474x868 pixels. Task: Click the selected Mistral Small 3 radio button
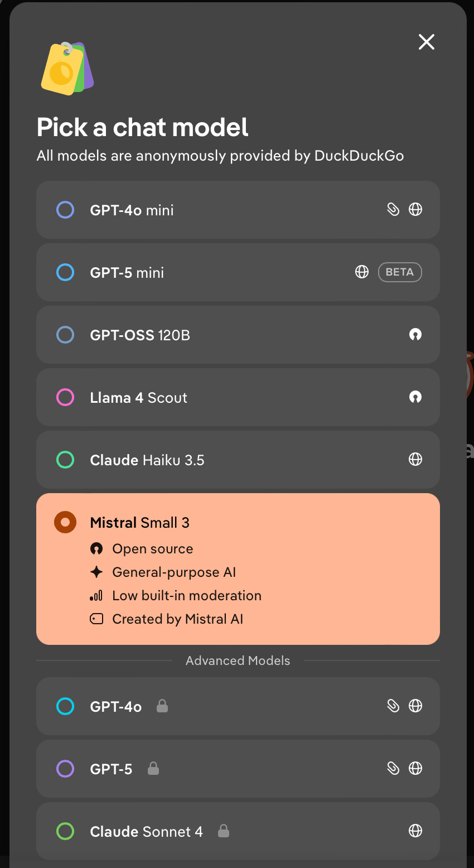pos(65,523)
